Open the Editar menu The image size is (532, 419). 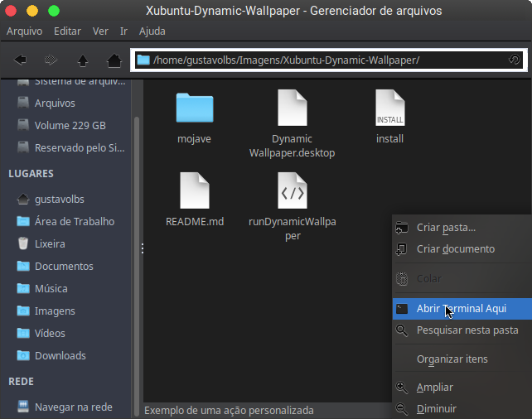[x=67, y=31]
